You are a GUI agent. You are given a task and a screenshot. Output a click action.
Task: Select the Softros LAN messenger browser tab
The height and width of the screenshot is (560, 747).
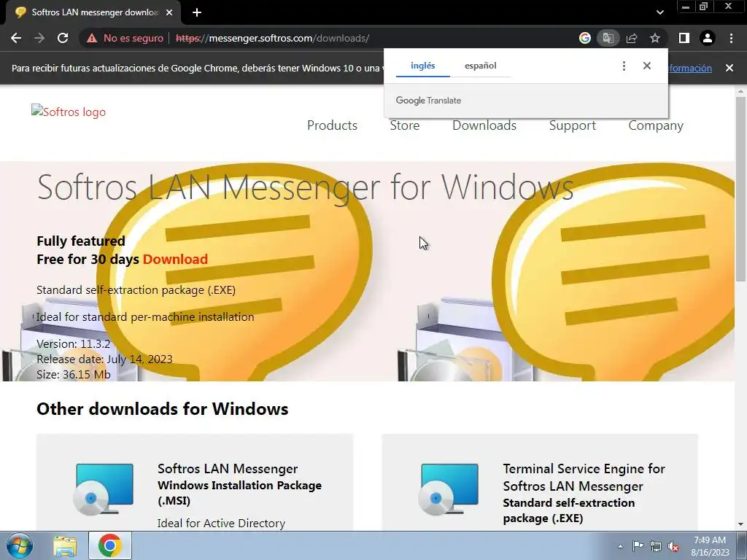pos(93,12)
